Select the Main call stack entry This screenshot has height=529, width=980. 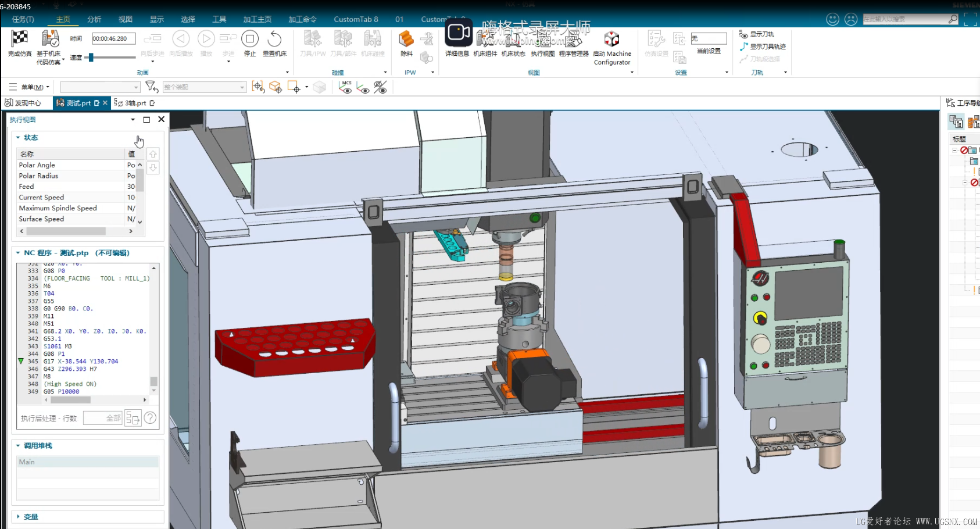coord(88,462)
